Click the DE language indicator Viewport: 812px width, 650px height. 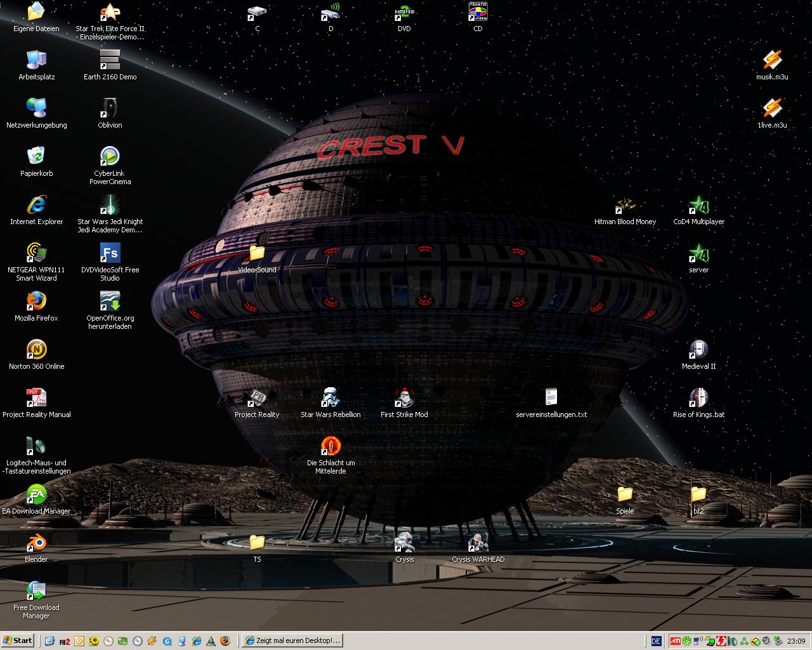pos(656,641)
